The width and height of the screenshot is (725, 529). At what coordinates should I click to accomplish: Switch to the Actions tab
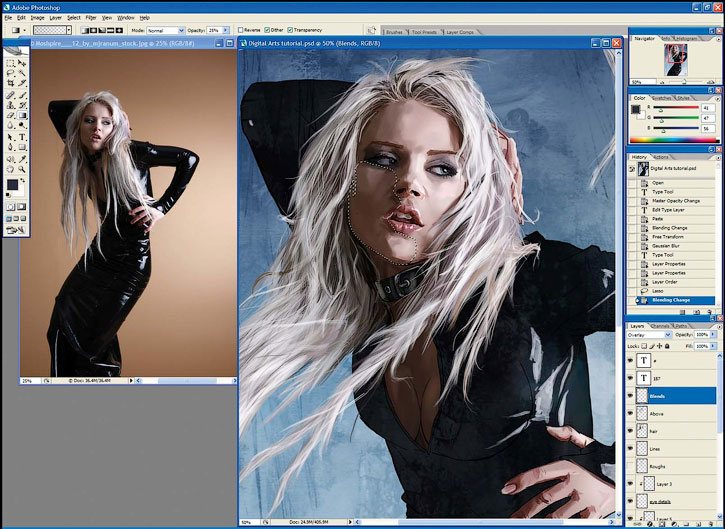661,157
